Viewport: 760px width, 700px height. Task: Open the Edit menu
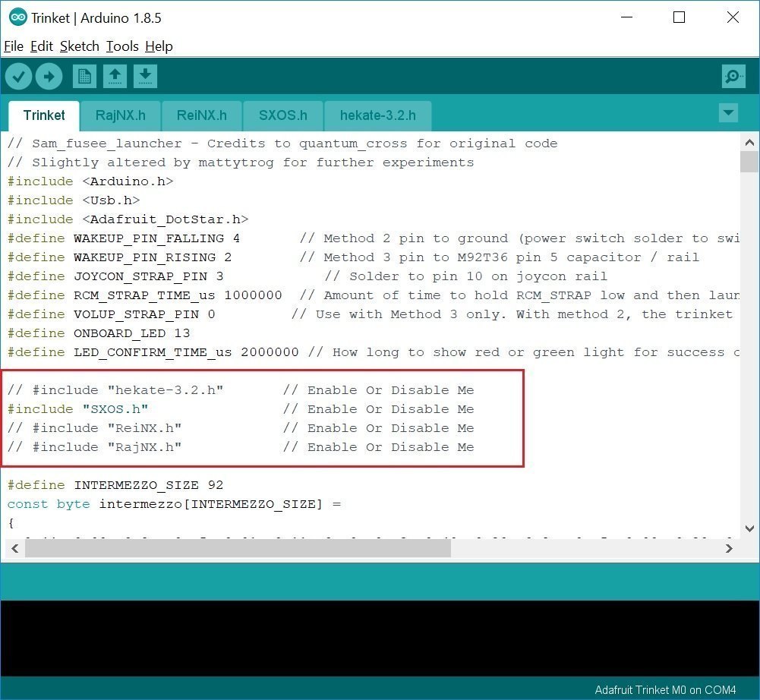tap(42, 46)
